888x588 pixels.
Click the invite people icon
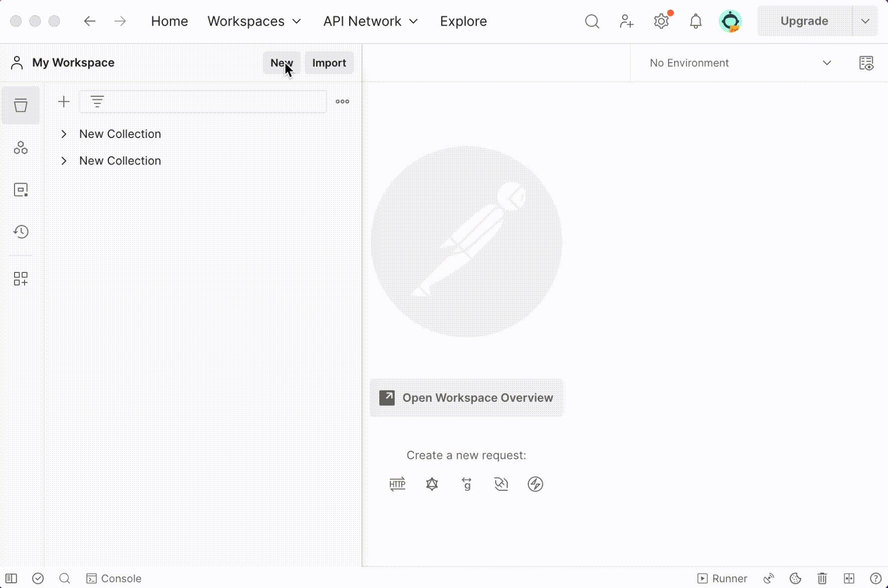click(x=627, y=21)
